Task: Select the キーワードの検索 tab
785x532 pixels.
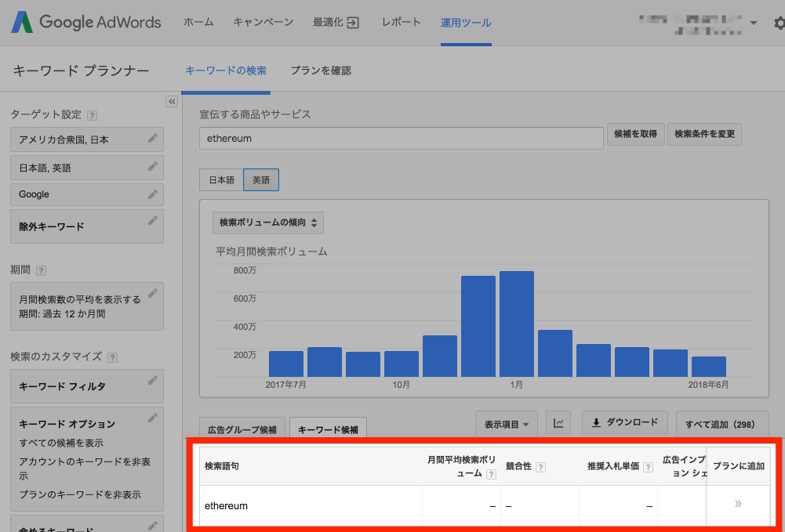Action: [226, 71]
